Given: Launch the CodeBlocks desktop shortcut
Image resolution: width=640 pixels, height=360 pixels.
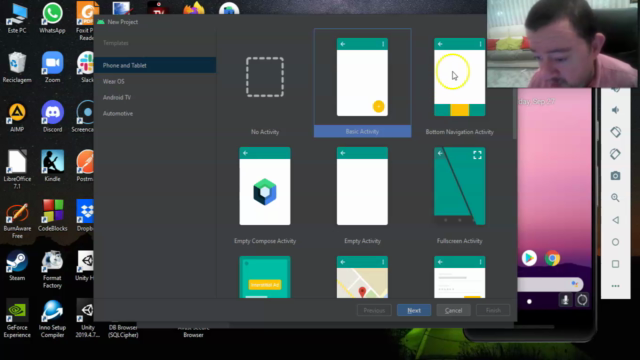Looking at the screenshot, I should (52, 216).
